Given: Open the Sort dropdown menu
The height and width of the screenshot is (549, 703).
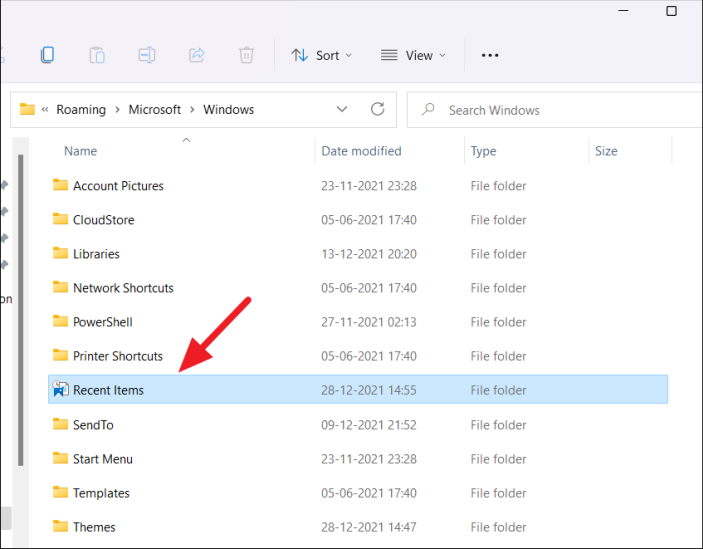Looking at the screenshot, I should click(x=322, y=55).
